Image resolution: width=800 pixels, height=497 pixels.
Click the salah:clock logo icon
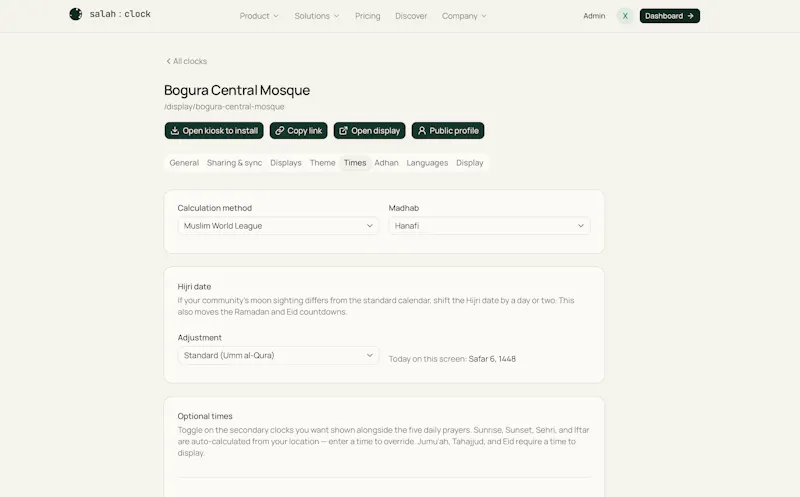pyautogui.click(x=76, y=14)
